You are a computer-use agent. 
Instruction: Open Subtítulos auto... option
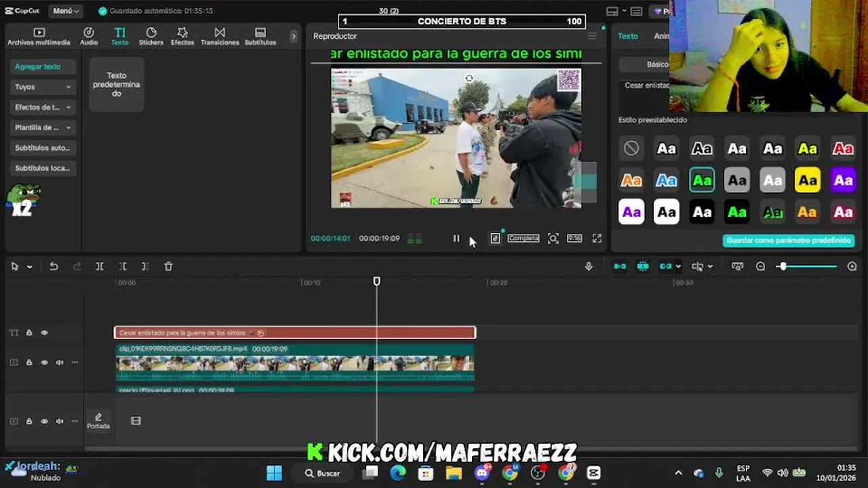click(43, 148)
